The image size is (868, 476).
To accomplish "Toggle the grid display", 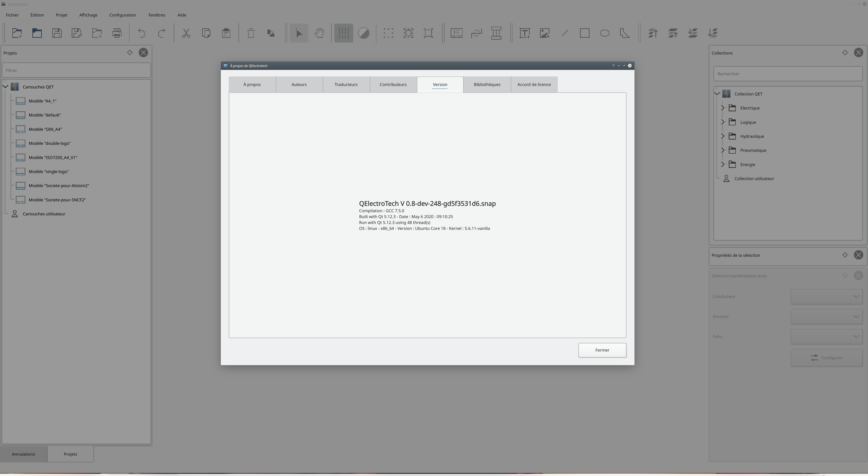I will (x=344, y=33).
